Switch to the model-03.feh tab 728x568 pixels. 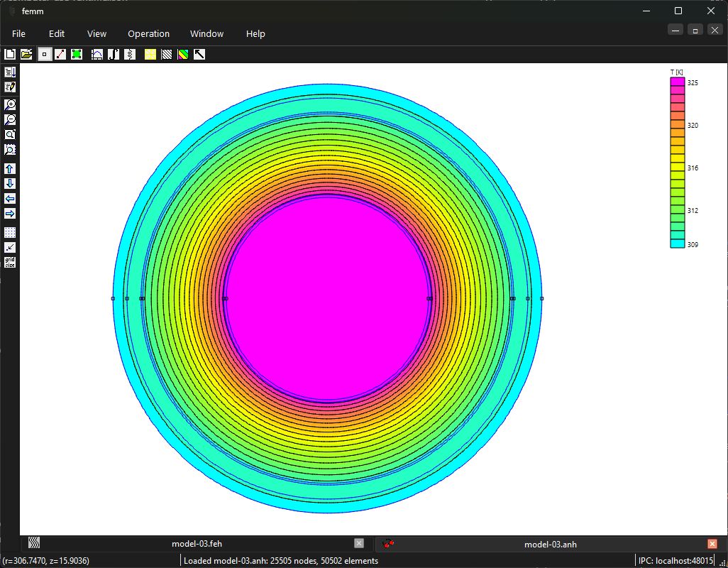point(197,543)
